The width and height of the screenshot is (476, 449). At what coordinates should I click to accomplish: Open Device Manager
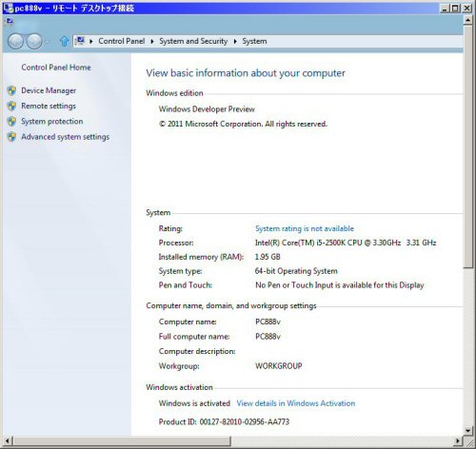[x=49, y=90]
